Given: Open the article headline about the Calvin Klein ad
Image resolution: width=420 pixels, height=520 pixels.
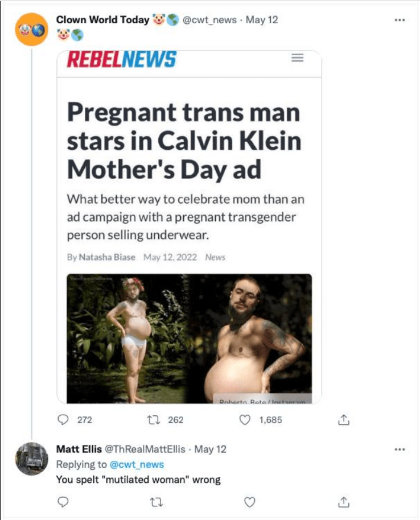Looking at the screenshot, I should 183,141.
